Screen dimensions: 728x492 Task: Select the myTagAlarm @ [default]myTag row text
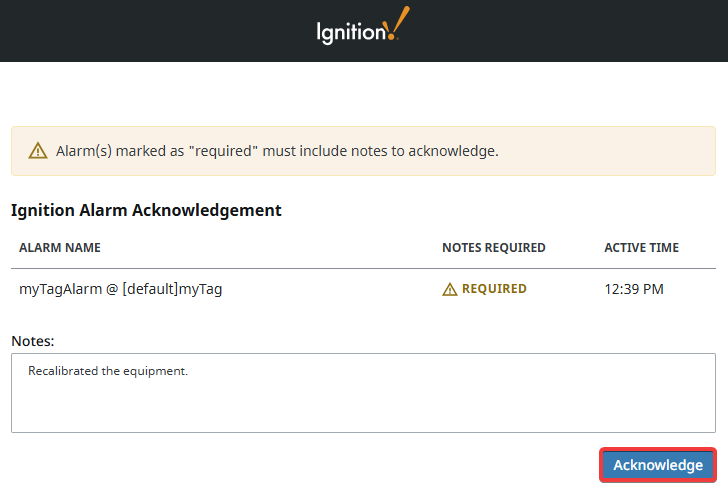(121, 289)
